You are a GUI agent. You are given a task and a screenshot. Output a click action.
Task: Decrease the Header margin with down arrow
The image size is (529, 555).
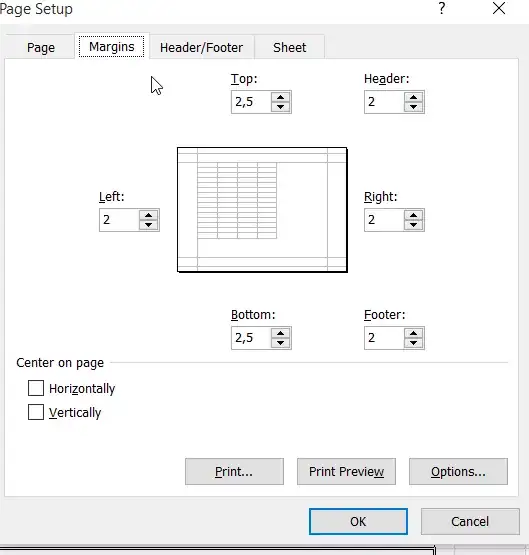tap(413, 107)
